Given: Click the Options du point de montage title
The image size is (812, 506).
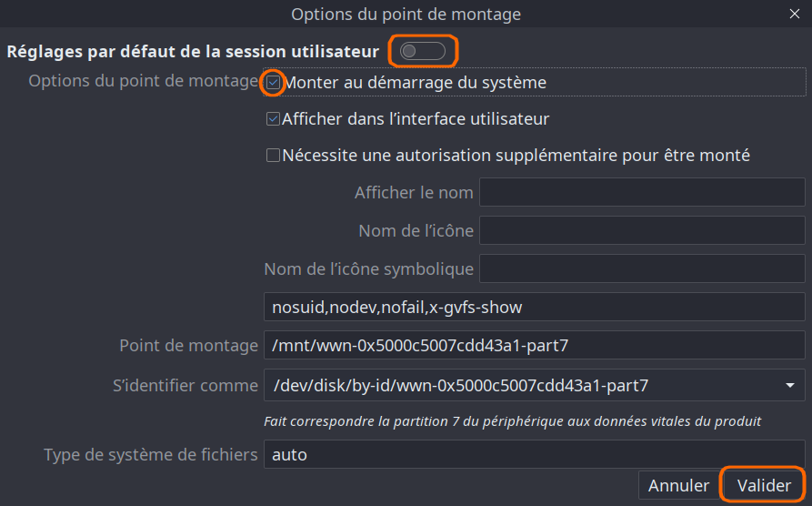Looking at the screenshot, I should pyautogui.click(x=406, y=14).
